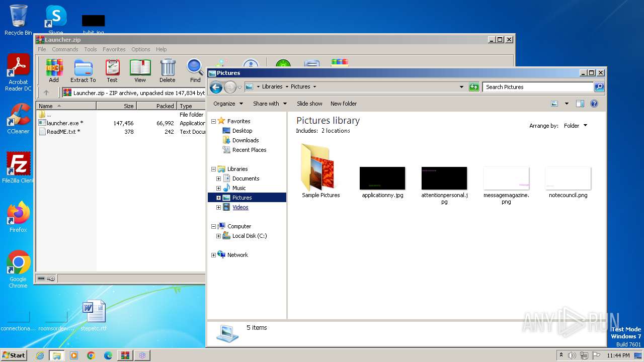The width and height of the screenshot is (644, 362).
Task: Click the Search Pictures input field
Action: 538,87
